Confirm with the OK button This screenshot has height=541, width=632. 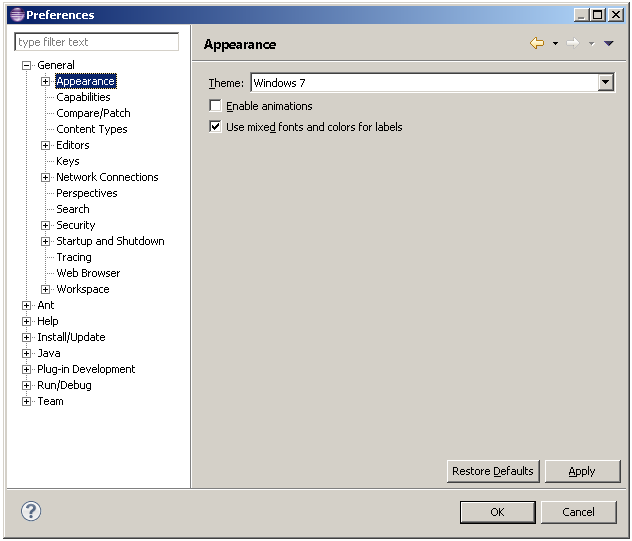497,512
